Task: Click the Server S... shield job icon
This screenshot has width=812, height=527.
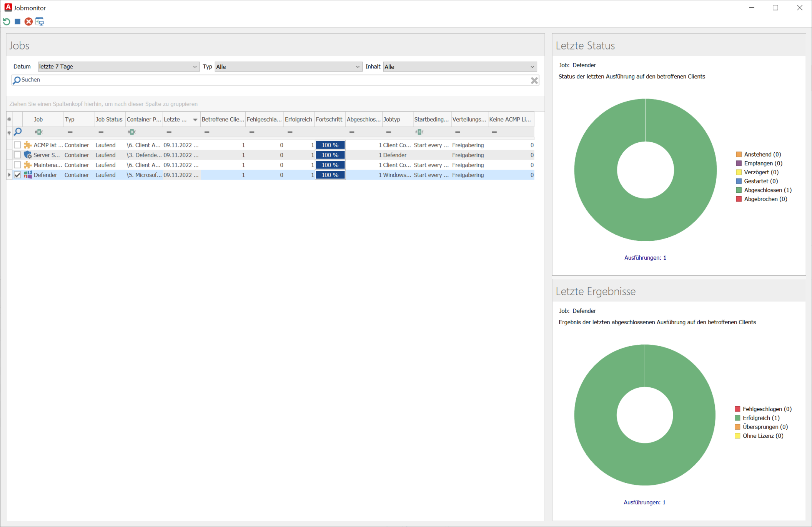Action: point(28,155)
